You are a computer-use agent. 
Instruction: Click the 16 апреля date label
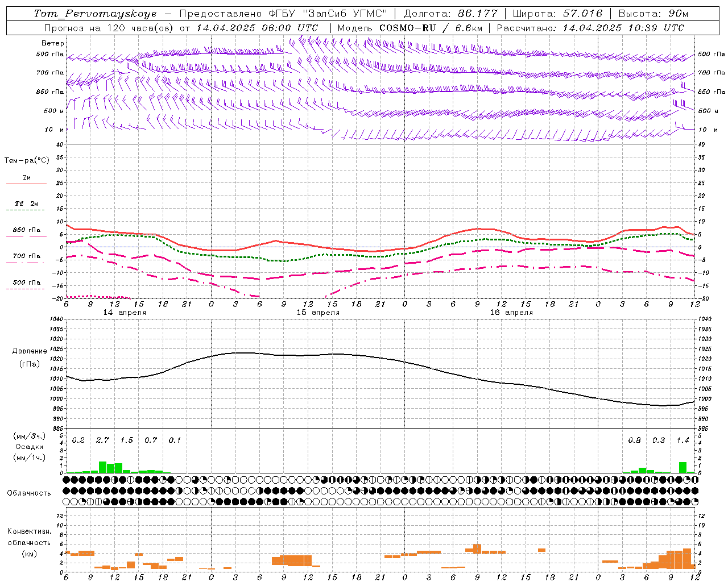pos(511,313)
